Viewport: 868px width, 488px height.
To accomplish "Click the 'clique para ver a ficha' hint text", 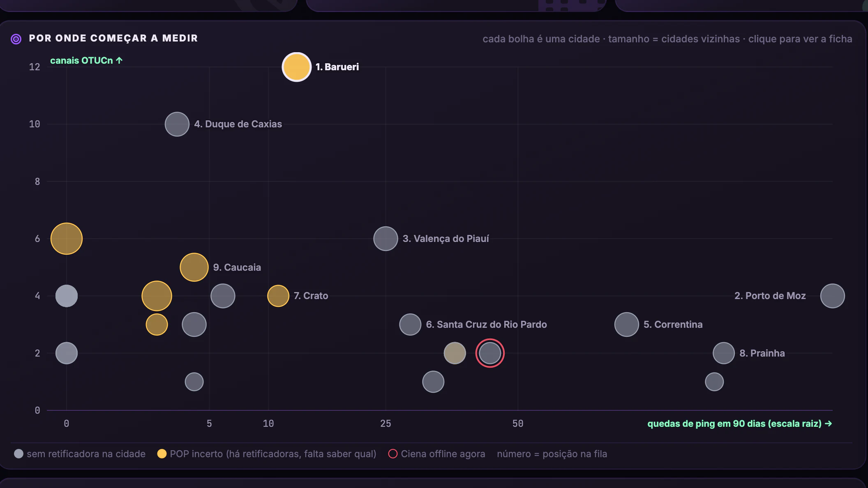I will (800, 39).
